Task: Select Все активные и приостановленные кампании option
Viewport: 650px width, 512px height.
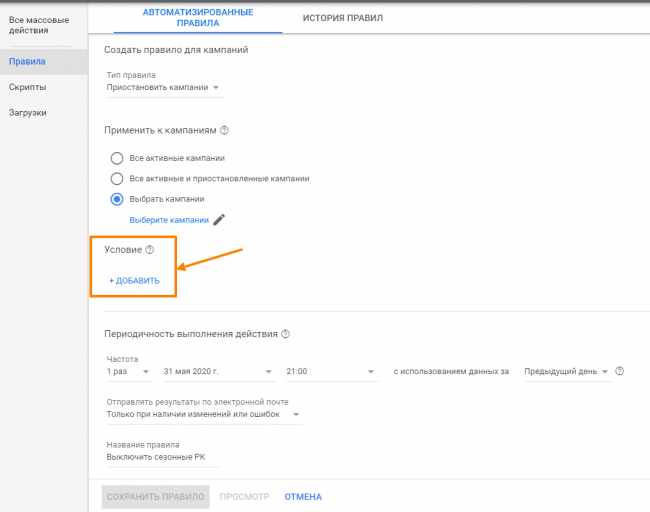Action: click(117, 178)
